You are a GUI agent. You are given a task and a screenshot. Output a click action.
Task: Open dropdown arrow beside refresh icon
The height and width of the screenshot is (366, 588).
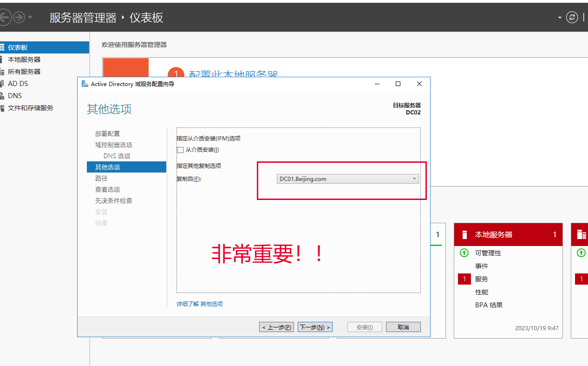pos(560,18)
